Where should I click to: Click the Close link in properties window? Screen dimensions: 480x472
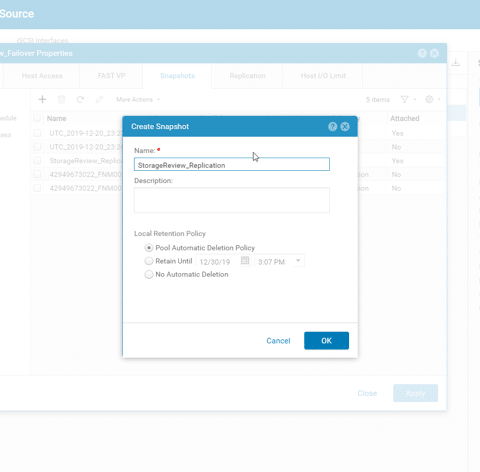click(367, 393)
